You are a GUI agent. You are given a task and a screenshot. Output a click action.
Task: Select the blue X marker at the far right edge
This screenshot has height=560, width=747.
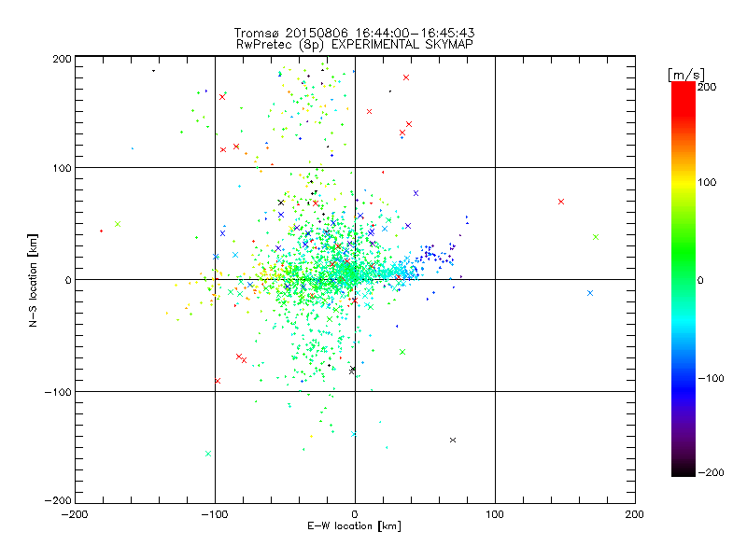click(590, 293)
